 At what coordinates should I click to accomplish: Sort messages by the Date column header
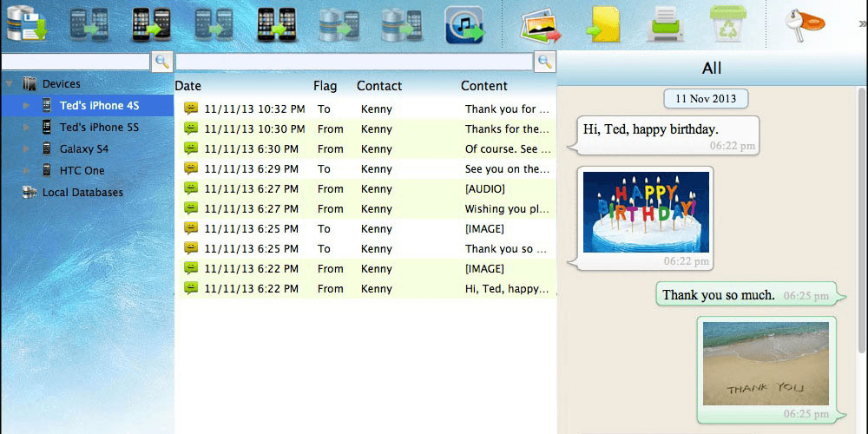[188, 86]
